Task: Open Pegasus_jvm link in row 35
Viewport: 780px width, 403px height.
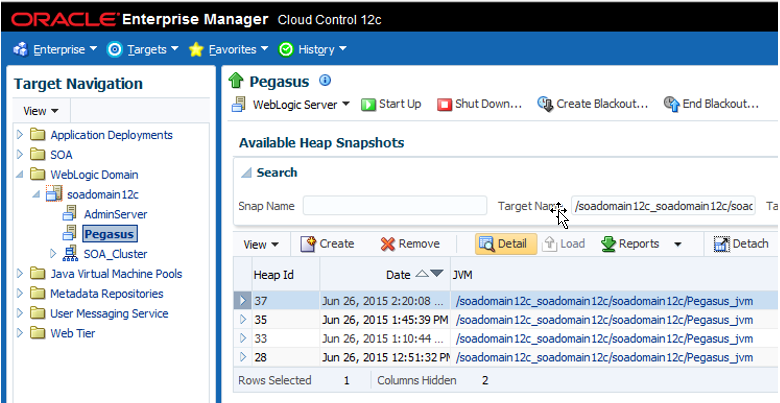Action: coord(604,320)
